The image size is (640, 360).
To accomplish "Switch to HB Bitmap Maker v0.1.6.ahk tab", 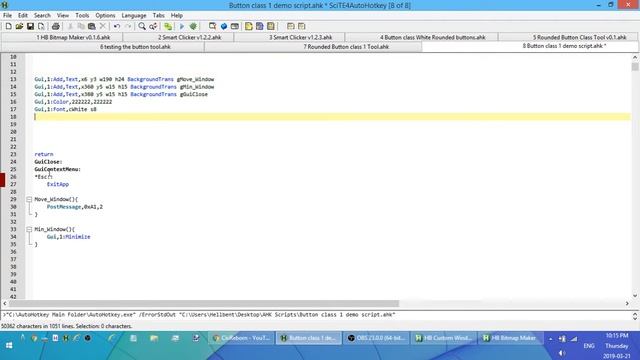I will [x=62, y=37].
